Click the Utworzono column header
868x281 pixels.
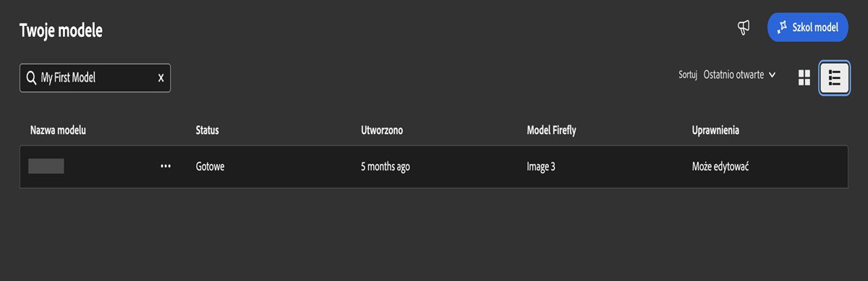click(382, 130)
